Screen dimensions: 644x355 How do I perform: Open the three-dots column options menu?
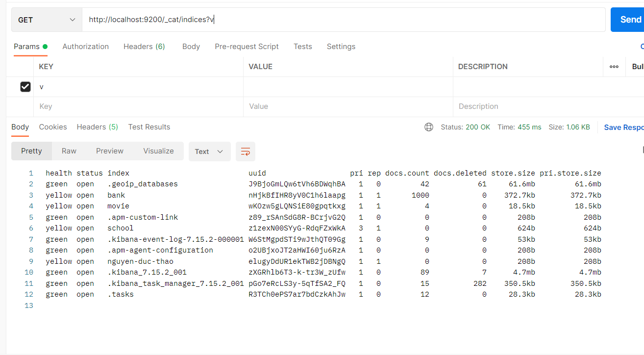click(614, 67)
